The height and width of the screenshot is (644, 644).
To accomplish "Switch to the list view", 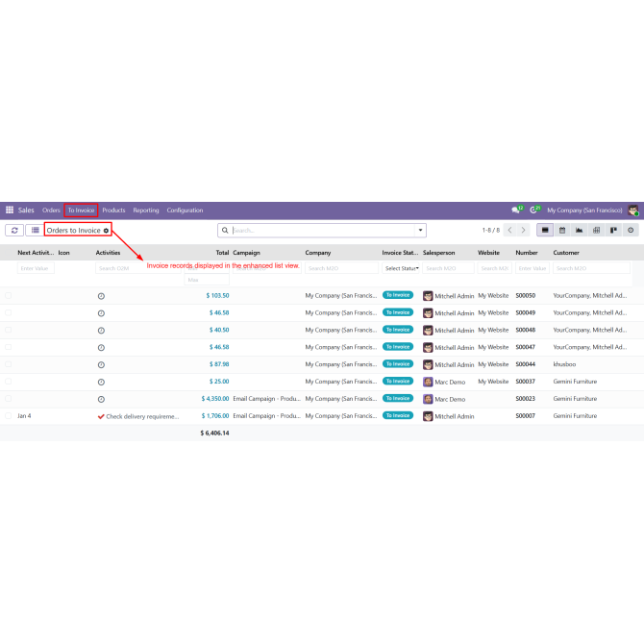I will tap(545, 230).
